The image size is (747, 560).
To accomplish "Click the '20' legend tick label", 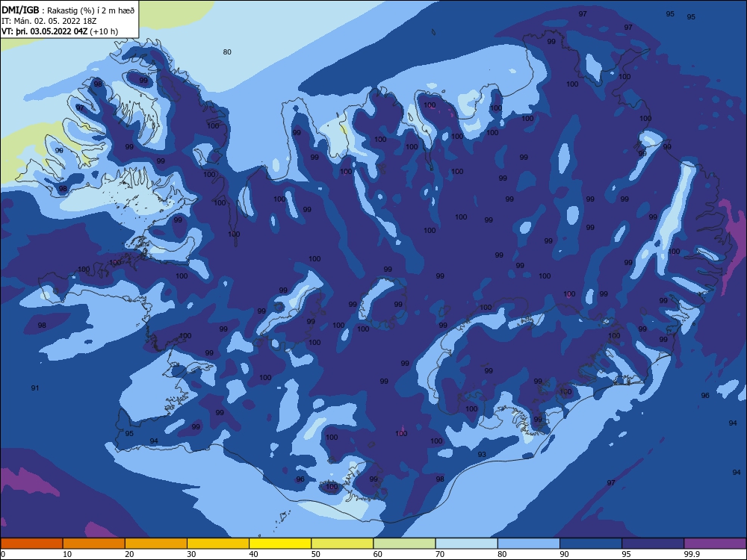I will coord(129,554).
